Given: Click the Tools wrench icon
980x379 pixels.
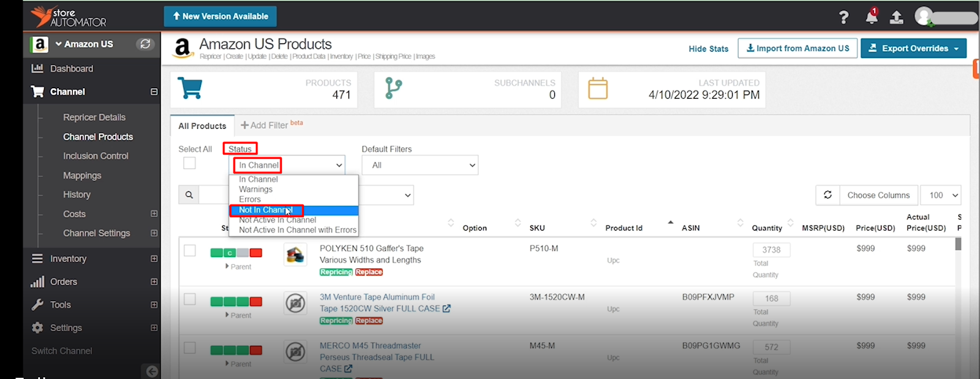Looking at the screenshot, I should (37, 305).
